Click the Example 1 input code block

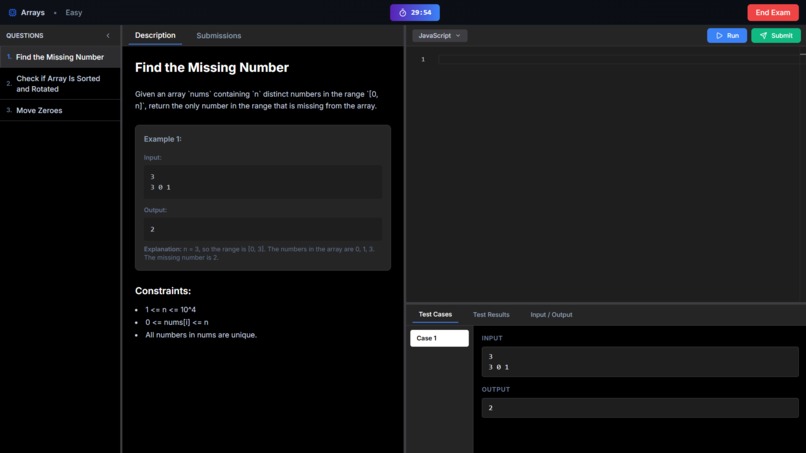(263, 182)
